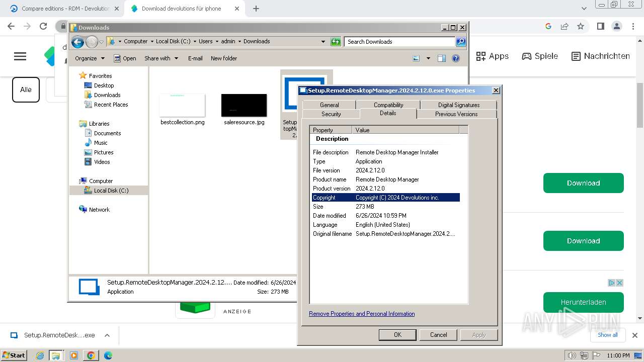Click Remove Properties and Personal Information
Viewport: 644px width, 362px height.
362,314
